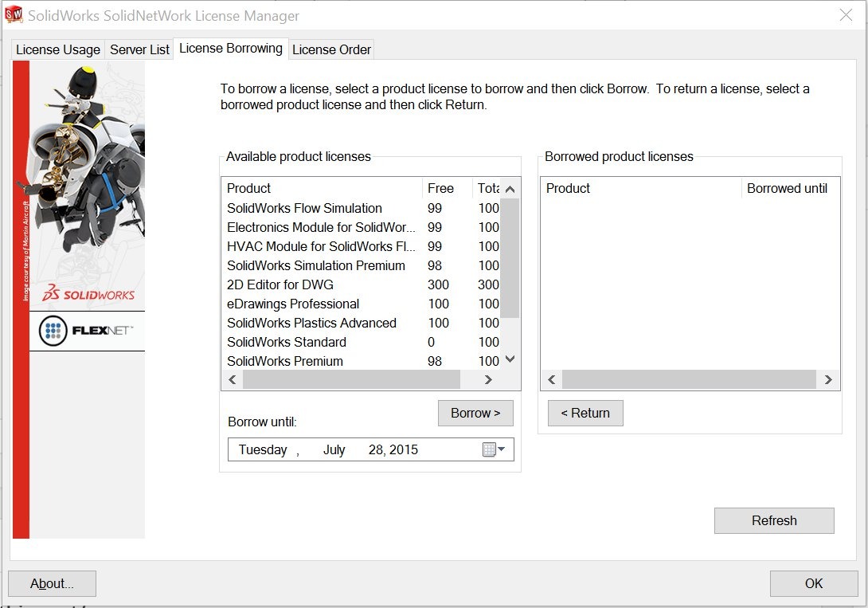Switch to the License Usage tab

tap(57, 49)
